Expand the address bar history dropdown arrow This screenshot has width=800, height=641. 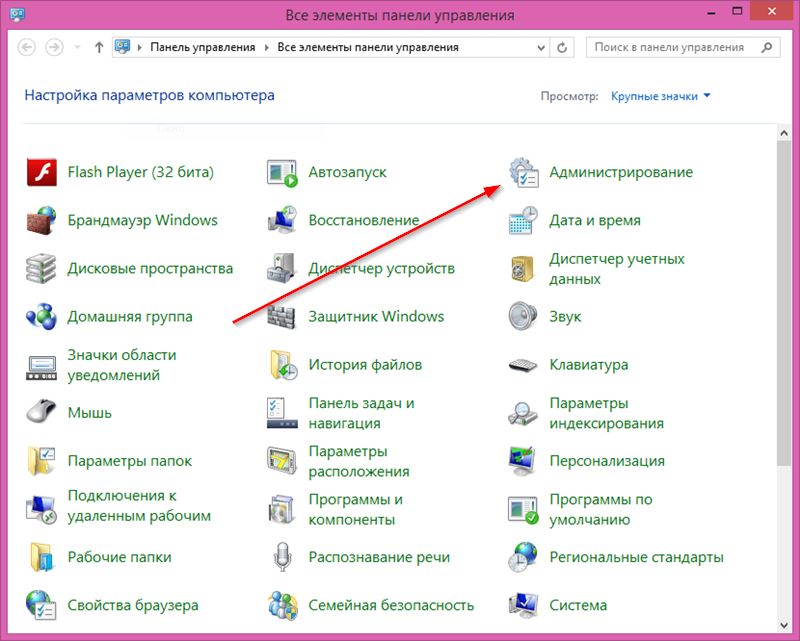pos(541,48)
